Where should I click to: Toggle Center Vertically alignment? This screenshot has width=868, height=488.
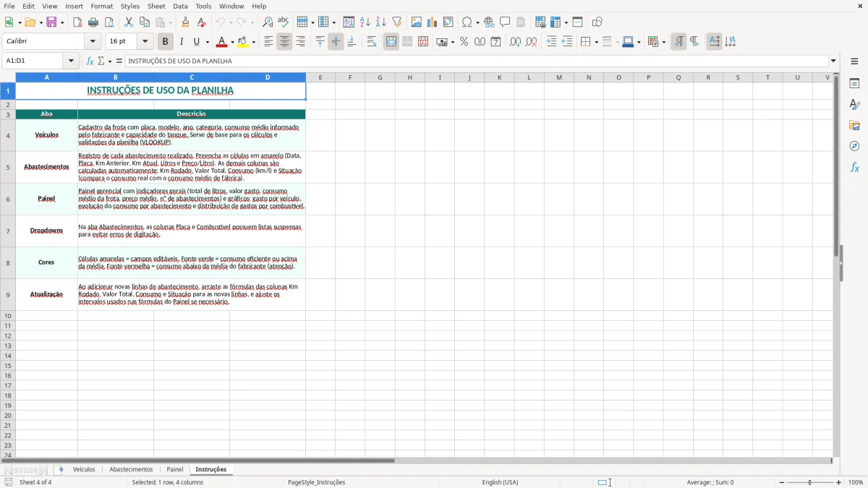[x=336, y=42]
